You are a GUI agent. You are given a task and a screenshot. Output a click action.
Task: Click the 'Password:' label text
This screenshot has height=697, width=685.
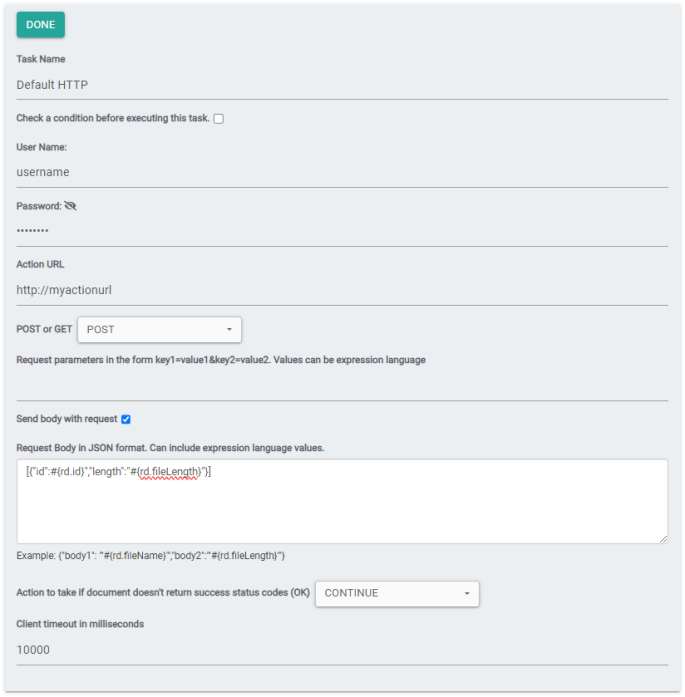(38, 206)
